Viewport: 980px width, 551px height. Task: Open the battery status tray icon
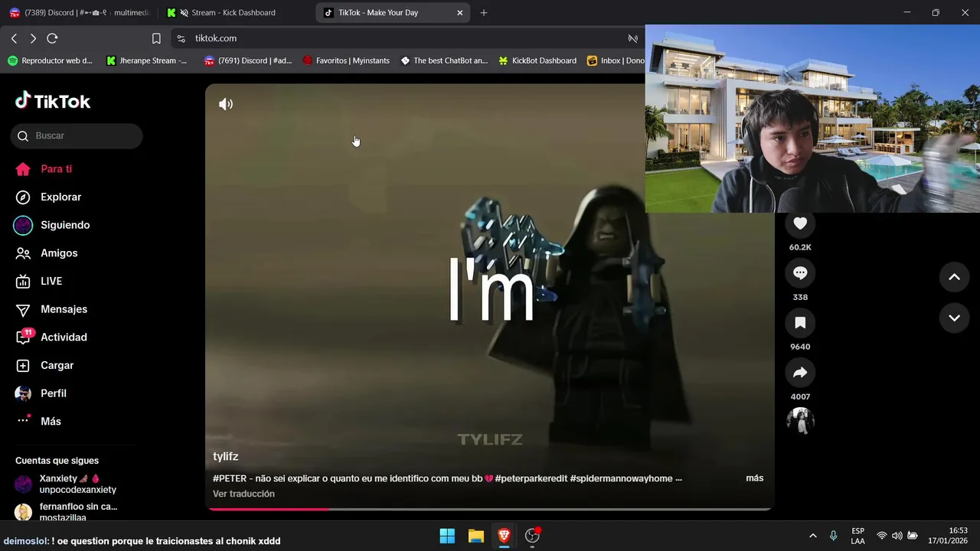coord(913,536)
